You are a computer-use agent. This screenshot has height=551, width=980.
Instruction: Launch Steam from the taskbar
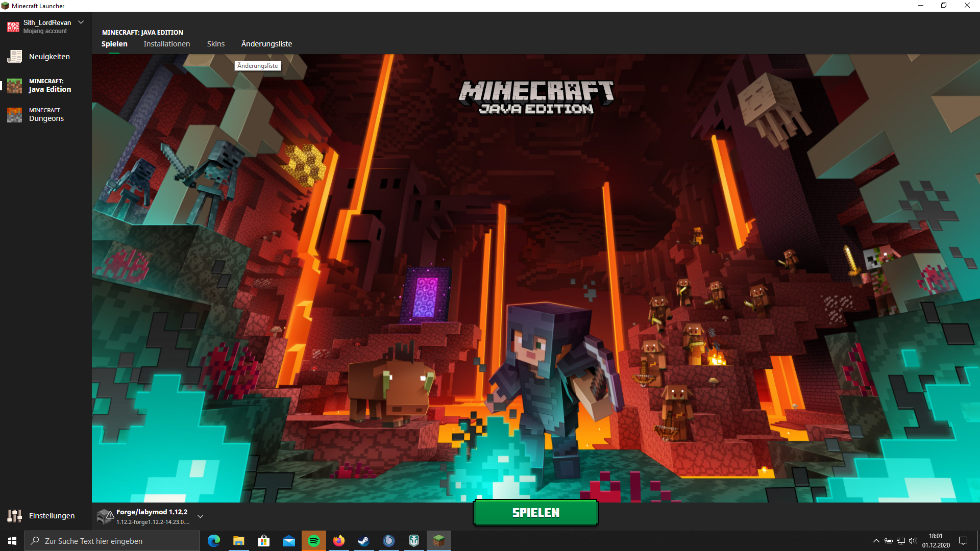[363, 541]
